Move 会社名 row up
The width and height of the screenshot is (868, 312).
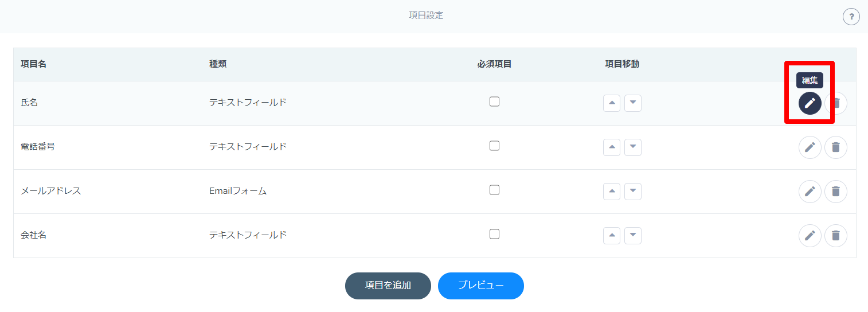coord(612,236)
